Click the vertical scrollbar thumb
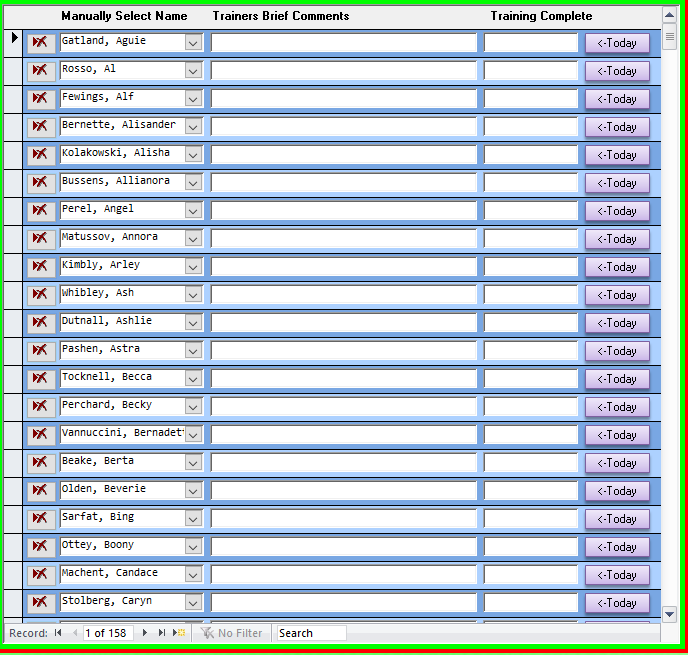 click(669, 37)
